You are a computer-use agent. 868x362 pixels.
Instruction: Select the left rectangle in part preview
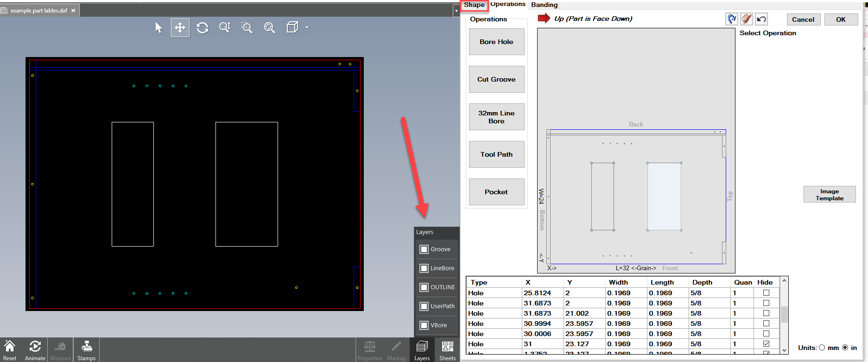coord(602,196)
